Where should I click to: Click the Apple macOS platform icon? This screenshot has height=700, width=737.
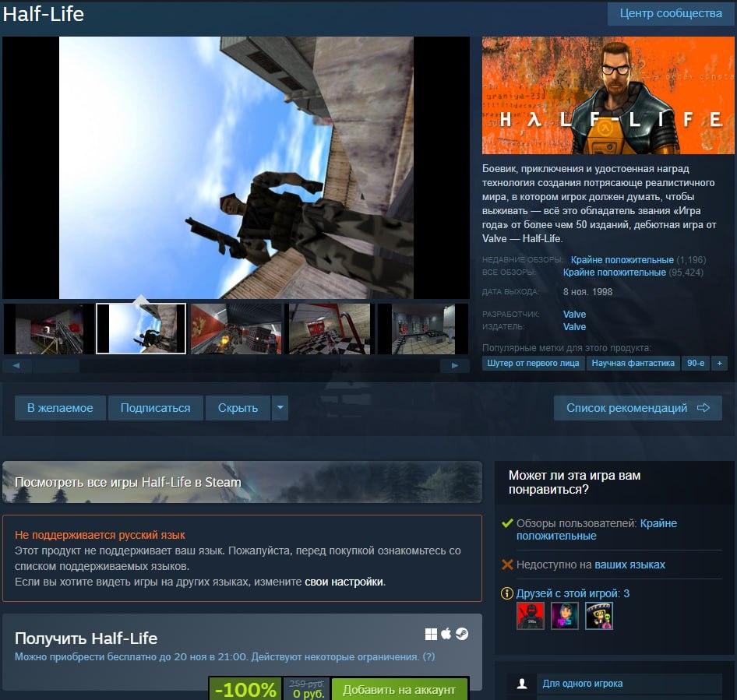click(x=446, y=634)
